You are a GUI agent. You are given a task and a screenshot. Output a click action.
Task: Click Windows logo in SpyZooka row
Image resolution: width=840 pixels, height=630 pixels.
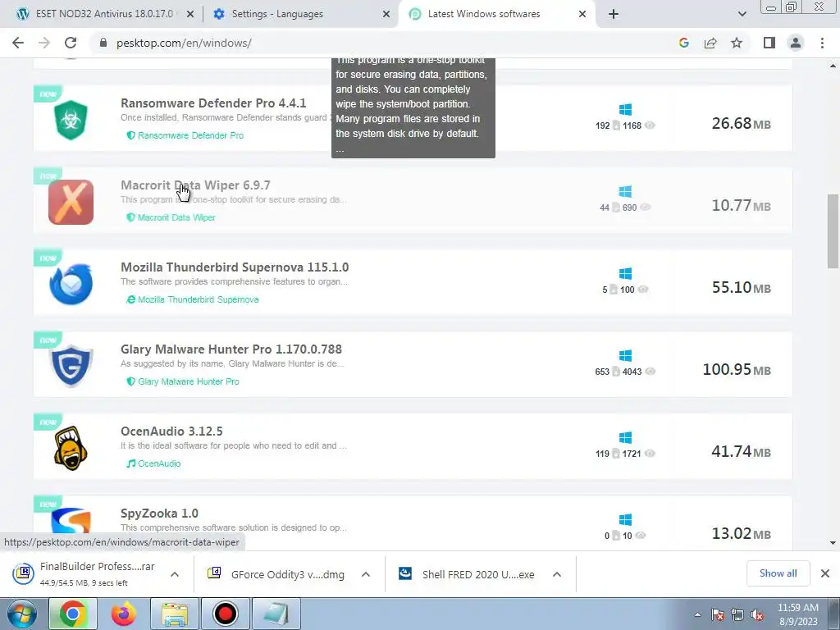625,519
